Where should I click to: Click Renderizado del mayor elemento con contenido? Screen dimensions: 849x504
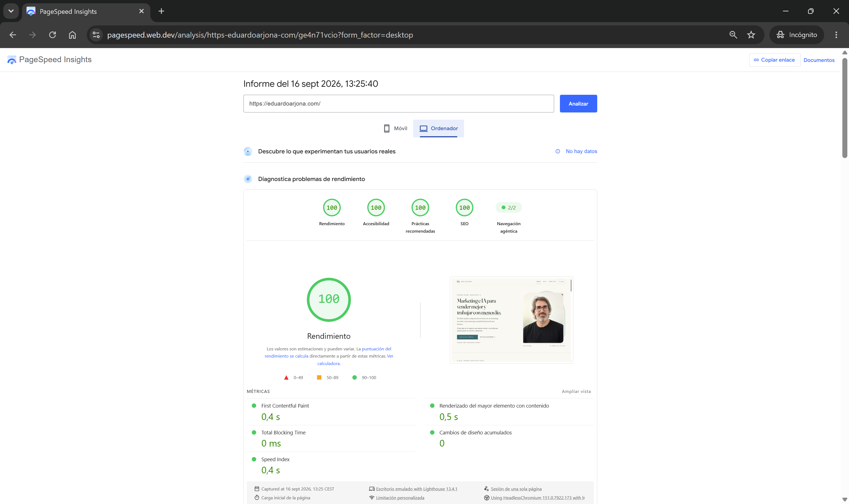tap(494, 406)
